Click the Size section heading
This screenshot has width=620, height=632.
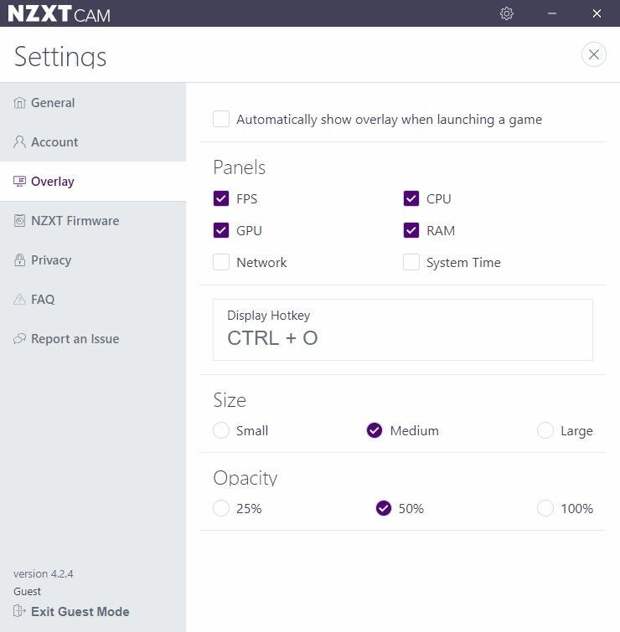tap(230, 400)
